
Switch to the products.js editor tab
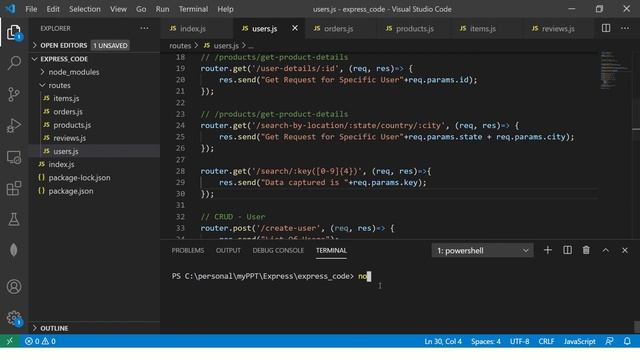414,29
